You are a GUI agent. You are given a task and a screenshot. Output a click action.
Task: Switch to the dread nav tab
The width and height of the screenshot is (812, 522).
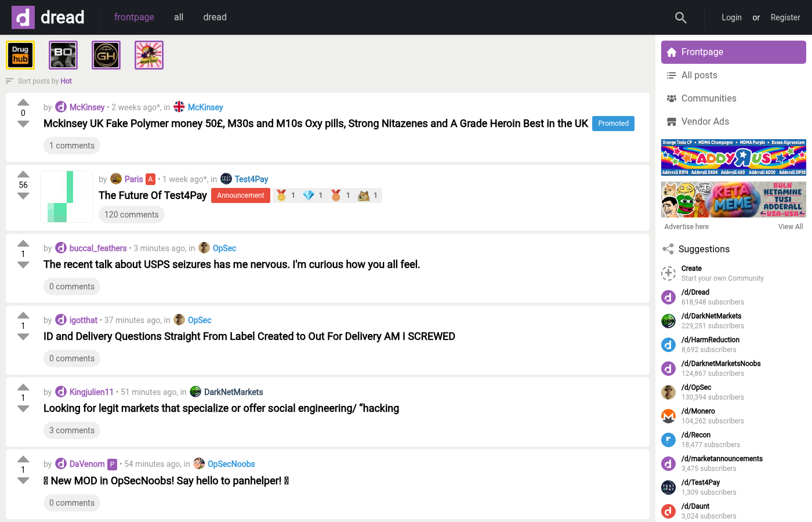click(215, 17)
